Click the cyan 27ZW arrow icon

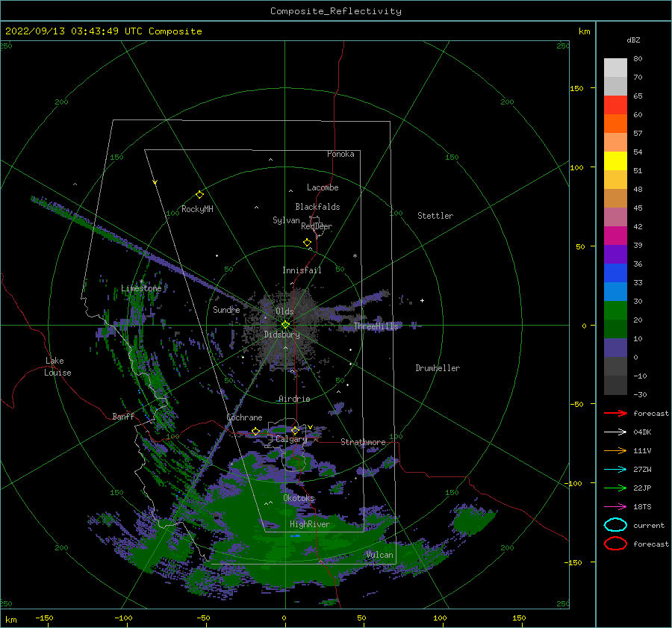[615, 470]
